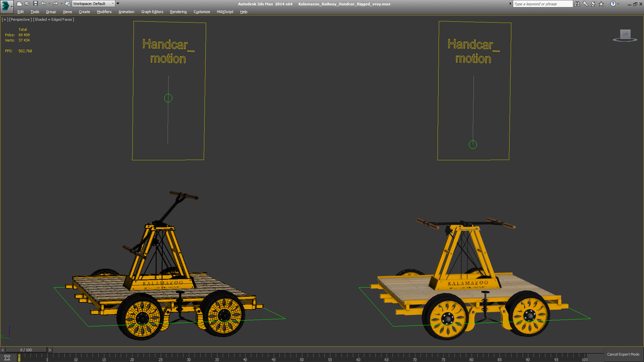This screenshot has height=362, width=644.
Task: Open the Views menu
Action: [x=67, y=12]
